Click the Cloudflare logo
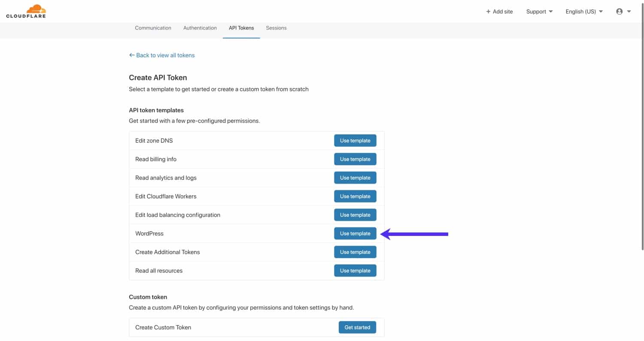 (x=26, y=11)
